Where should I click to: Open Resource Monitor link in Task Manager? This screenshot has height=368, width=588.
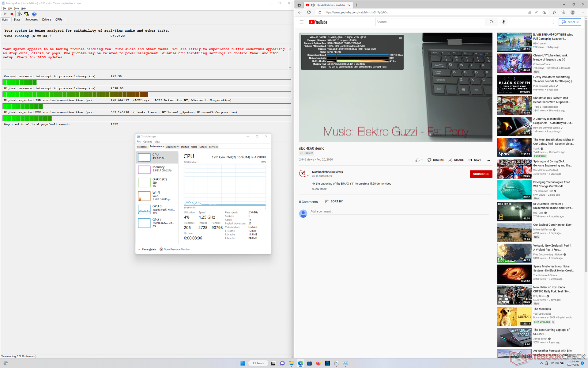[x=177, y=249]
